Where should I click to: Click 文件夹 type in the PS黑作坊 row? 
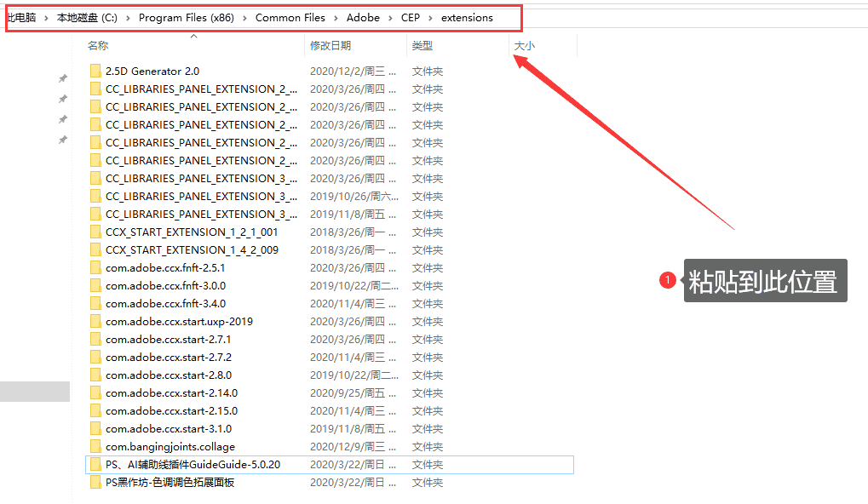428,483
